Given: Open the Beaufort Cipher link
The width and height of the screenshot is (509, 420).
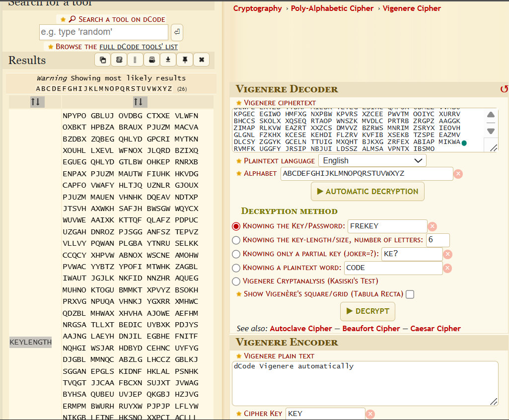Looking at the screenshot, I should 371,329.
